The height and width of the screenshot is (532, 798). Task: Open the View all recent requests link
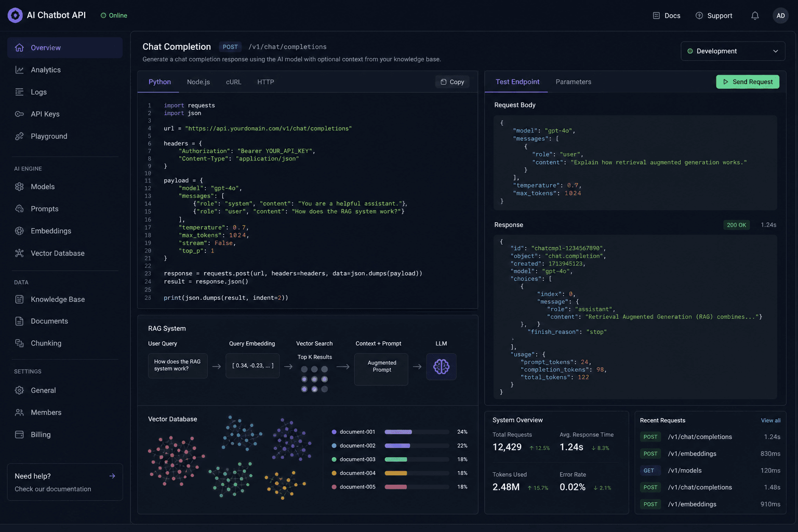point(770,420)
